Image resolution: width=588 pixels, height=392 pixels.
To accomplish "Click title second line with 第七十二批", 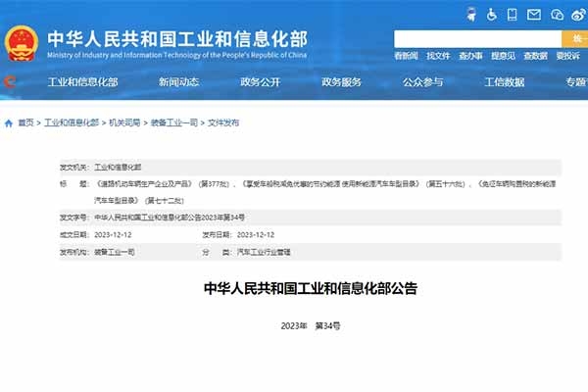I will 139,201.
